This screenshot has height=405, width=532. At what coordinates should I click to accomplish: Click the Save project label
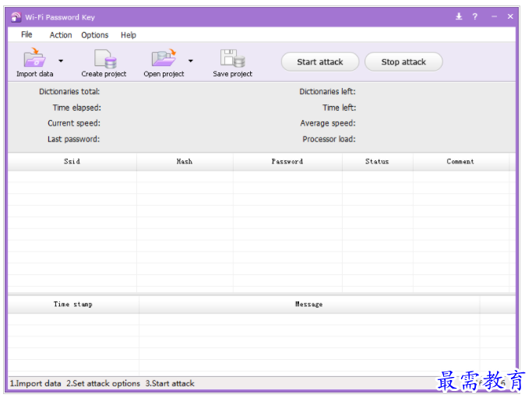click(233, 74)
